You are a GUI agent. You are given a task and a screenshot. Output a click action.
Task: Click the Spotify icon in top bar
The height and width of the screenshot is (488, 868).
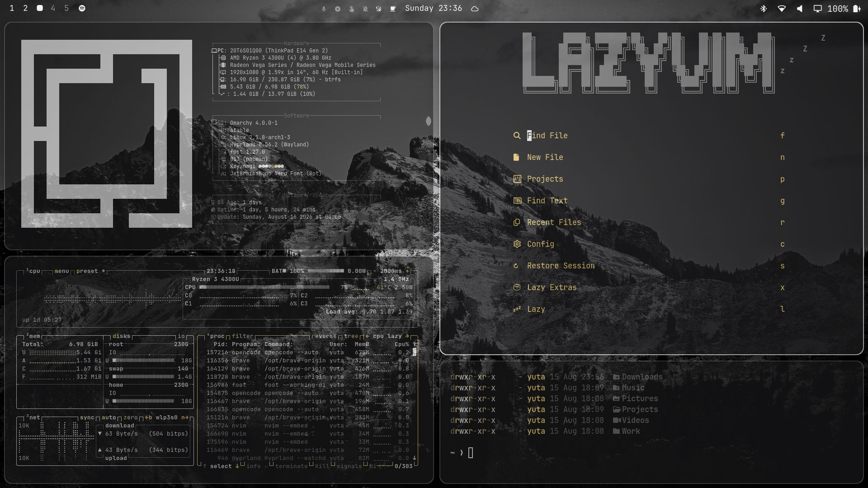click(82, 8)
